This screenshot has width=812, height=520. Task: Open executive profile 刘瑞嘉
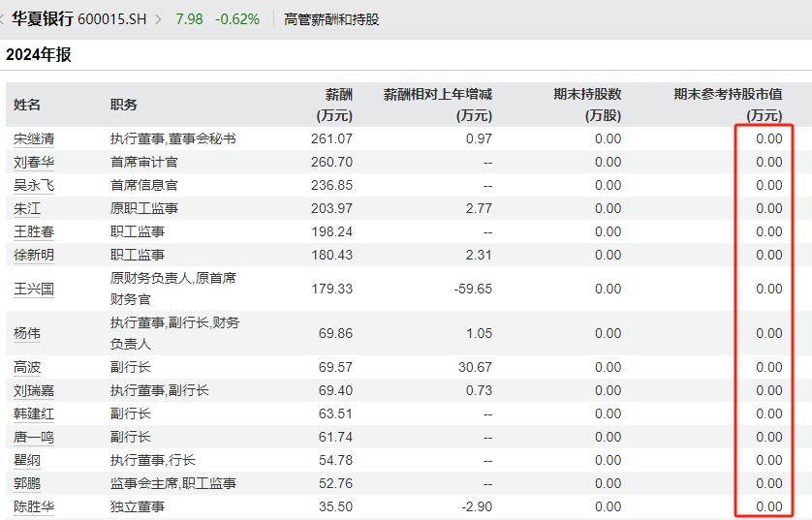tap(34, 390)
